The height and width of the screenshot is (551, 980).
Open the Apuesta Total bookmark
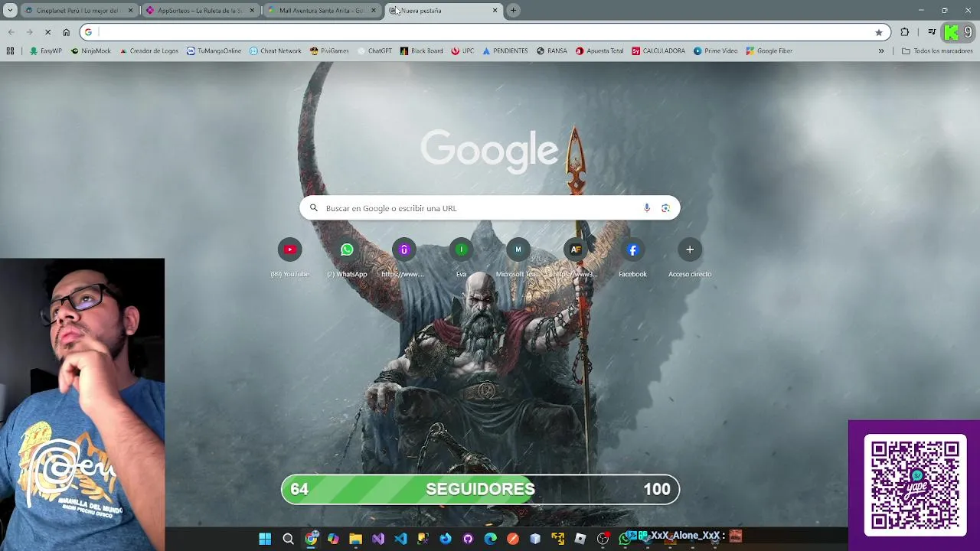599,51
